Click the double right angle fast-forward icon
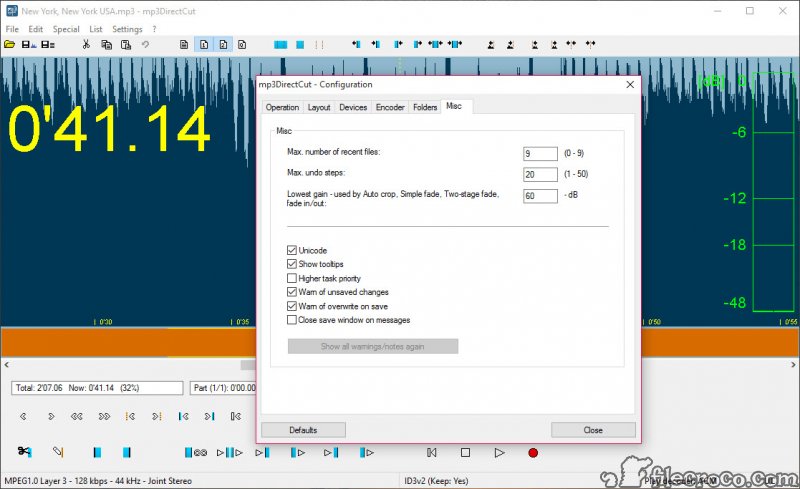The image size is (800, 489). [104, 417]
